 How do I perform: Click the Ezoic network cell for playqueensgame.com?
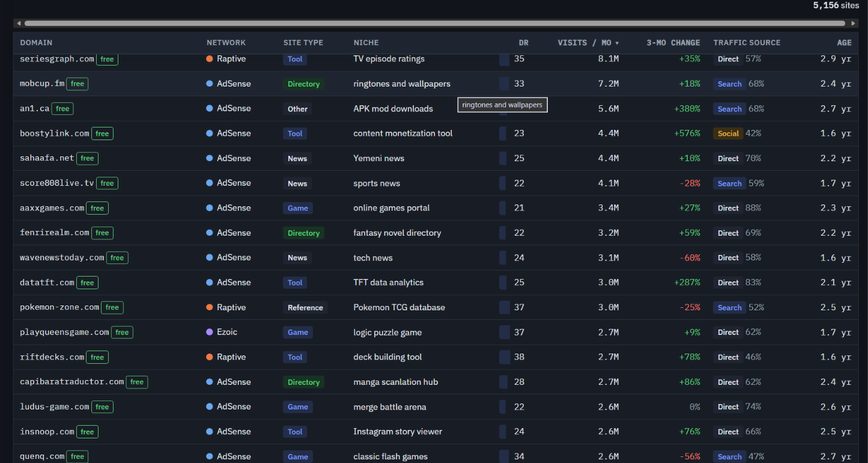pos(222,332)
